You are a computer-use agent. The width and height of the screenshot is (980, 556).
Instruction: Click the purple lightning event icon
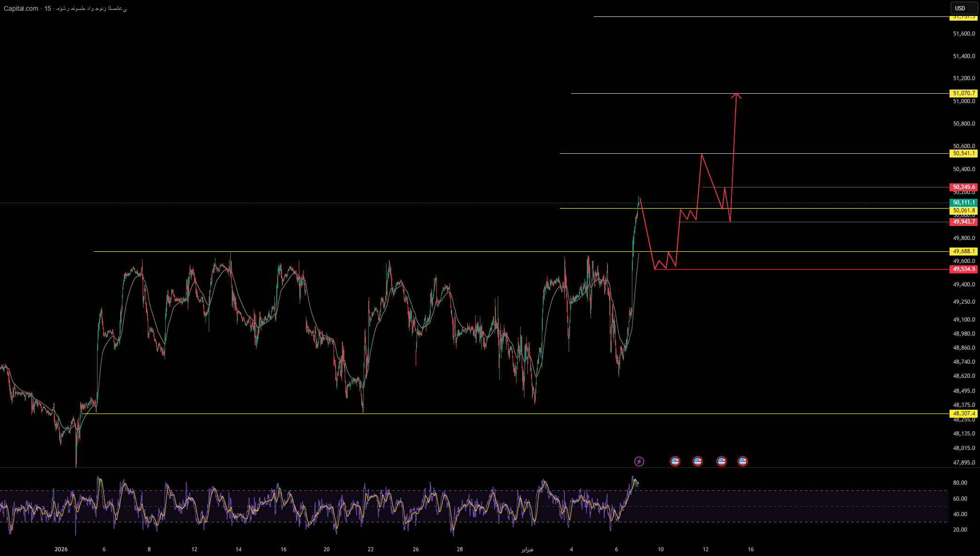pyautogui.click(x=639, y=462)
